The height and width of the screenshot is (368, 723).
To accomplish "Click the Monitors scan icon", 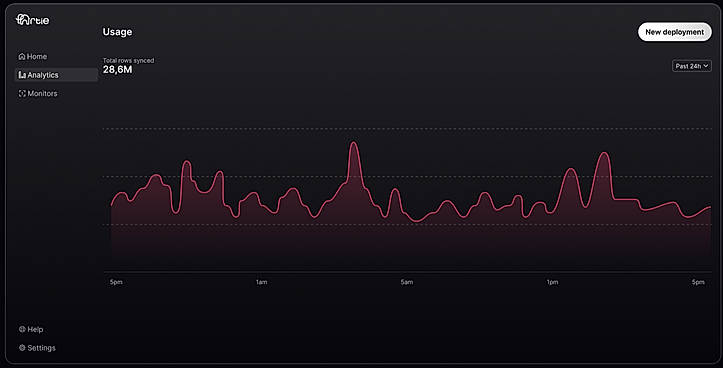I will point(22,94).
